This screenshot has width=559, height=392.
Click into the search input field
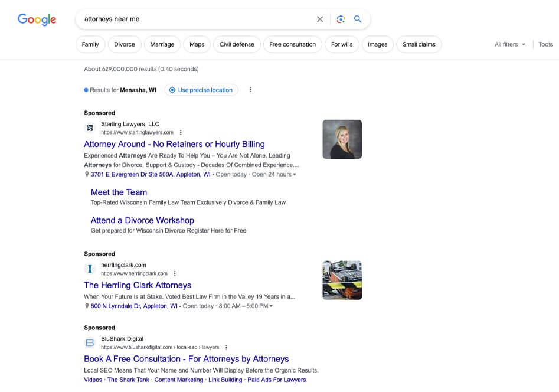(x=195, y=19)
